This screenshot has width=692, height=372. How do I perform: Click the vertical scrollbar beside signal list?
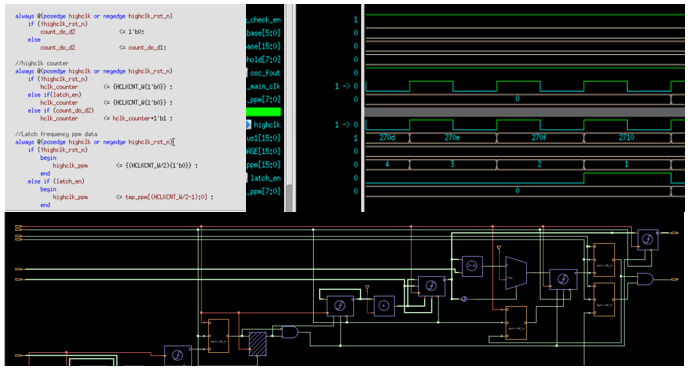pyautogui.click(x=290, y=108)
